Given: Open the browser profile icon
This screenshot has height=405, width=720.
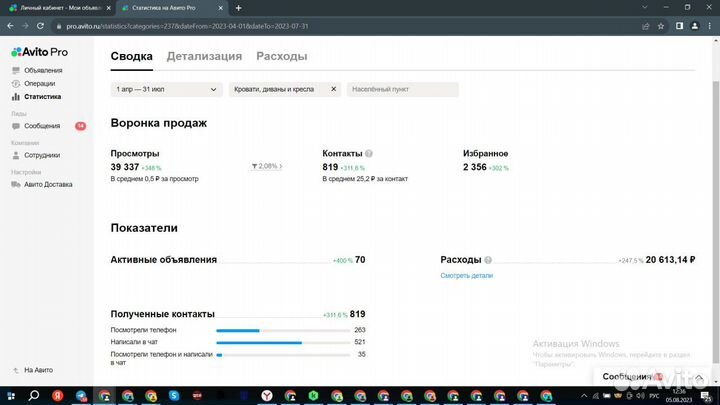Looking at the screenshot, I should (x=695, y=26).
